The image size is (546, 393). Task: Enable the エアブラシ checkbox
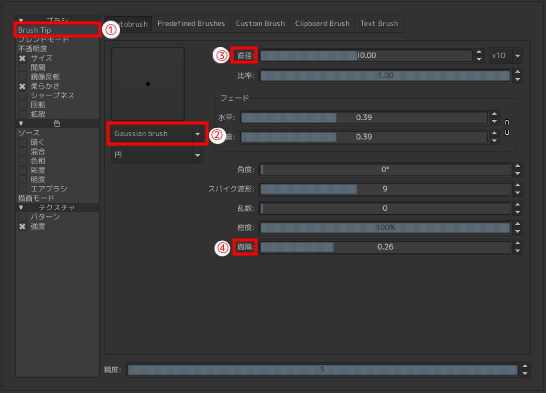coord(22,189)
